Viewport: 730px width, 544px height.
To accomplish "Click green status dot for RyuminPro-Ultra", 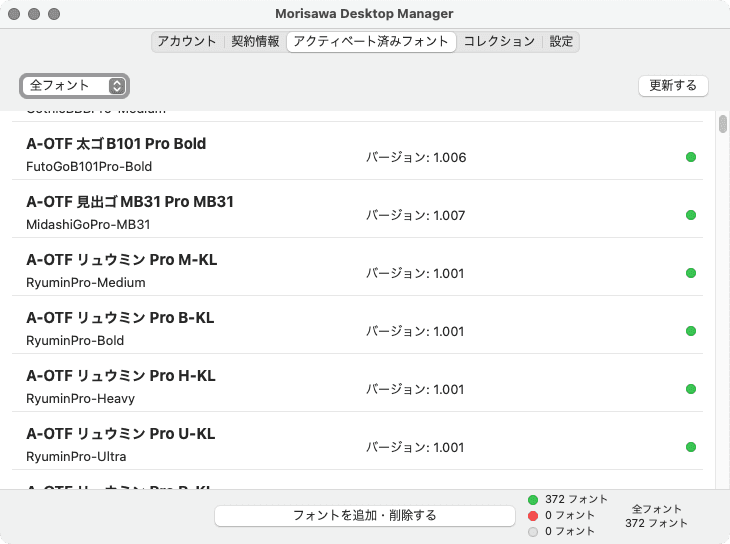I will point(691,447).
